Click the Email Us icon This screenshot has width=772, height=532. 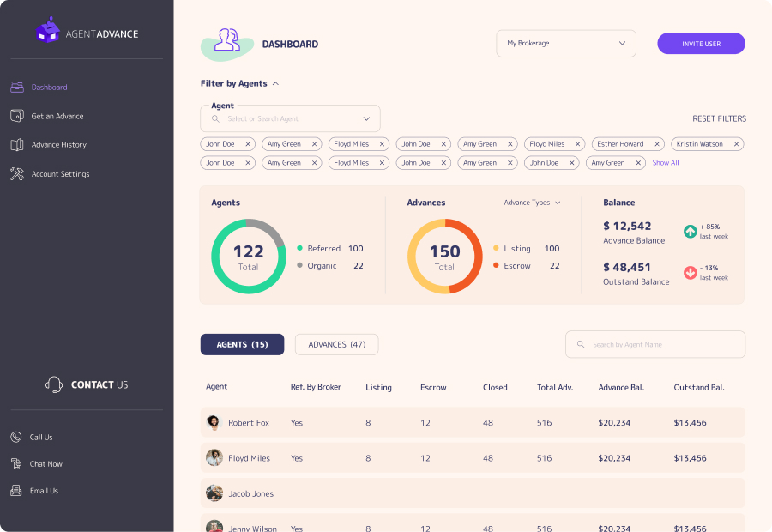(16, 491)
